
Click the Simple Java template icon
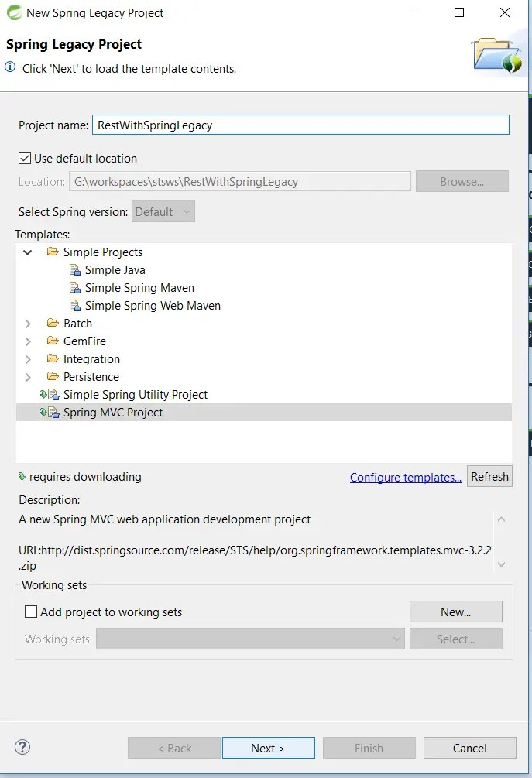click(x=75, y=270)
